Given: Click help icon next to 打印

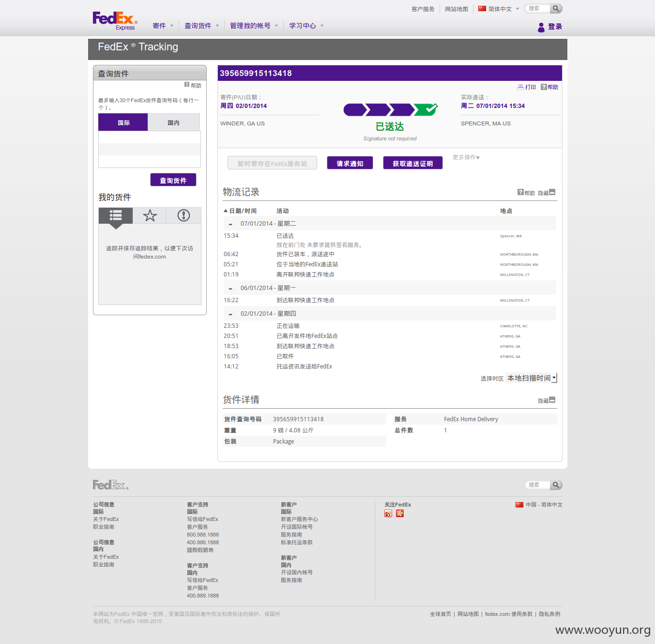Looking at the screenshot, I should (544, 87).
